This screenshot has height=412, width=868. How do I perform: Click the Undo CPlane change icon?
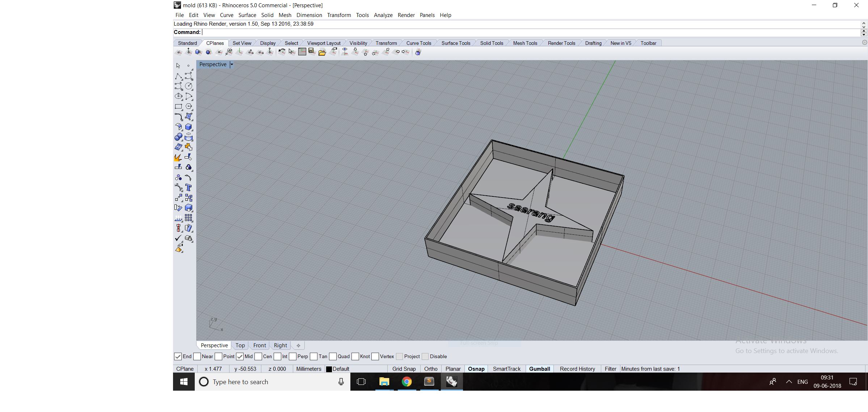tap(282, 52)
